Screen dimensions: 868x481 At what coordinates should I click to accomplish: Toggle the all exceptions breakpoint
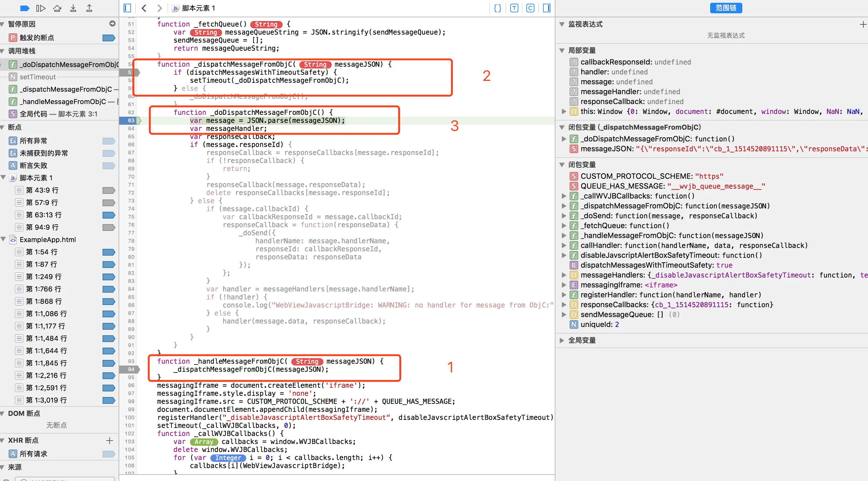[x=108, y=141]
